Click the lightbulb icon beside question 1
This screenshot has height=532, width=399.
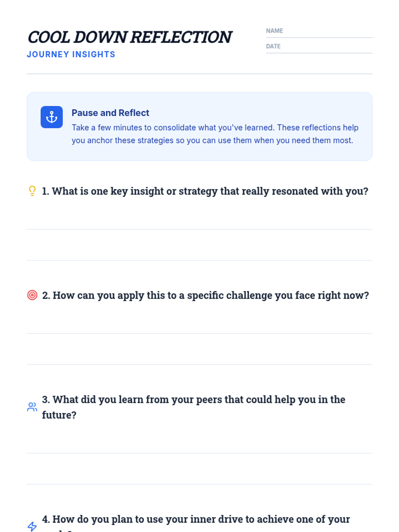pyautogui.click(x=32, y=191)
